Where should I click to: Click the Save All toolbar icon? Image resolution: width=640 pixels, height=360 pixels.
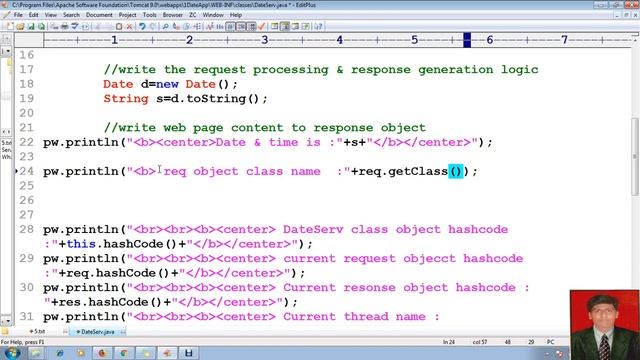tap(41, 27)
